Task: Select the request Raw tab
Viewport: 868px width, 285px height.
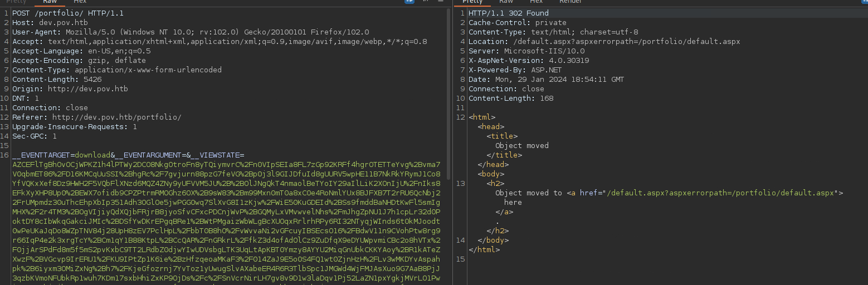Action: tap(50, 2)
